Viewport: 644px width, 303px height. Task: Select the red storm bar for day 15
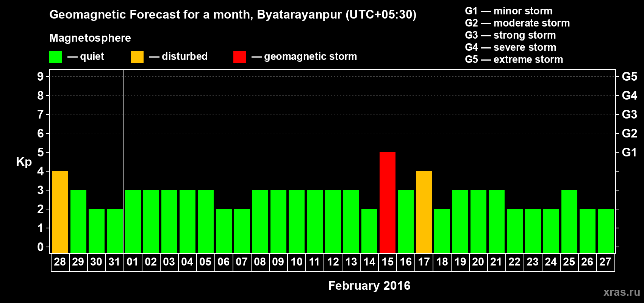coord(388,203)
